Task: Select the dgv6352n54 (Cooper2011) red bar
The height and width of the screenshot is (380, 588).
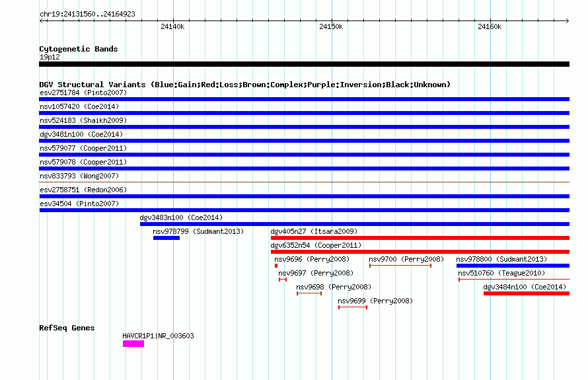Action: tap(420, 252)
